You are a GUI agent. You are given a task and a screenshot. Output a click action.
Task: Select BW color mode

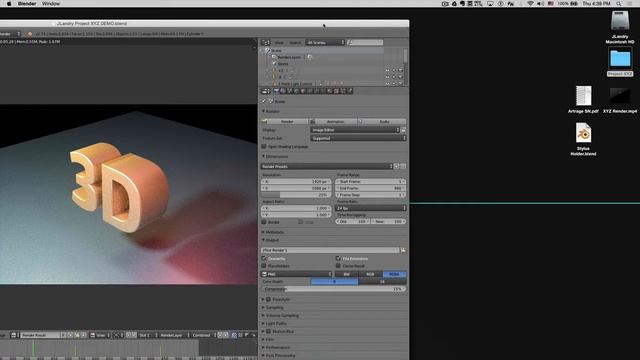(x=347, y=274)
